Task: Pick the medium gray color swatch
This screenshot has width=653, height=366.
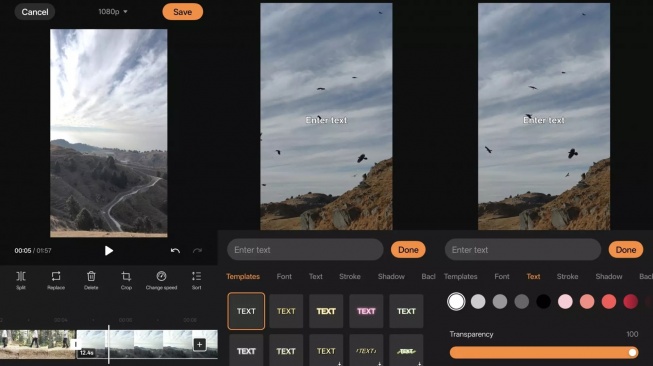Action: (x=500, y=301)
